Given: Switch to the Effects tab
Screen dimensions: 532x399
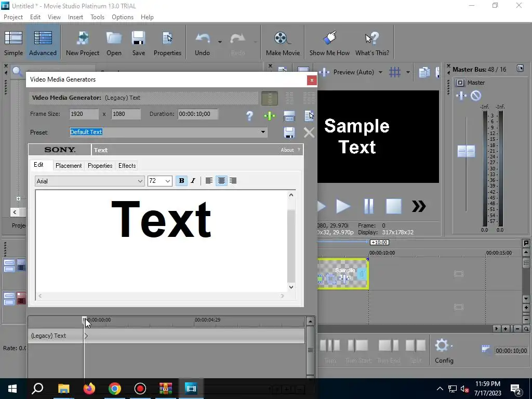Looking at the screenshot, I should pyautogui.click(x=127, y=166).
